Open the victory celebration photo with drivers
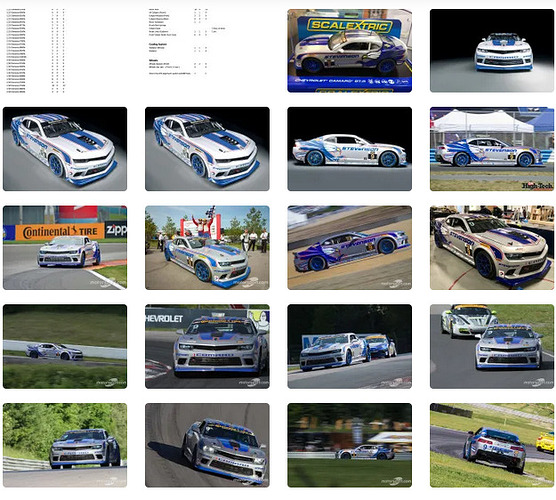556x500 pixels. click(x=207, y=248)
